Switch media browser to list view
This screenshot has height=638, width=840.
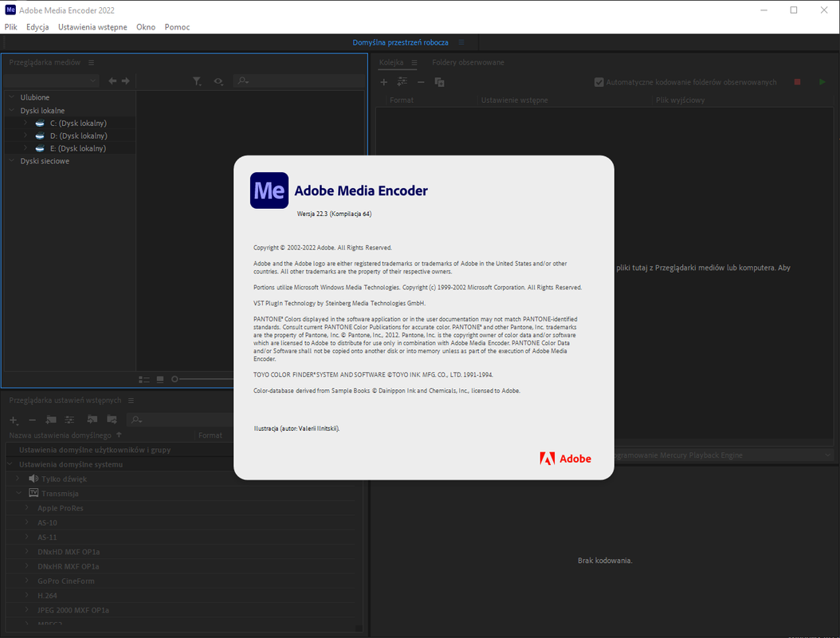tap(143, 380)
